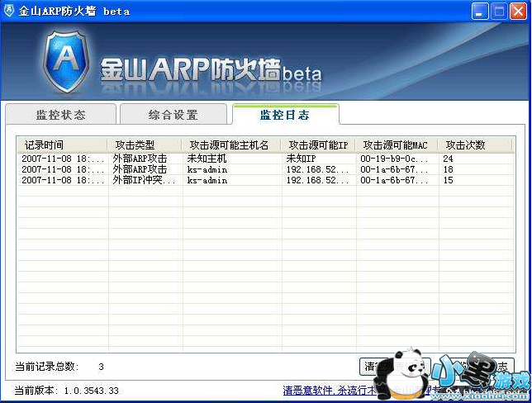Sort by the 攻击次数 column header

[x=475, y=145]
